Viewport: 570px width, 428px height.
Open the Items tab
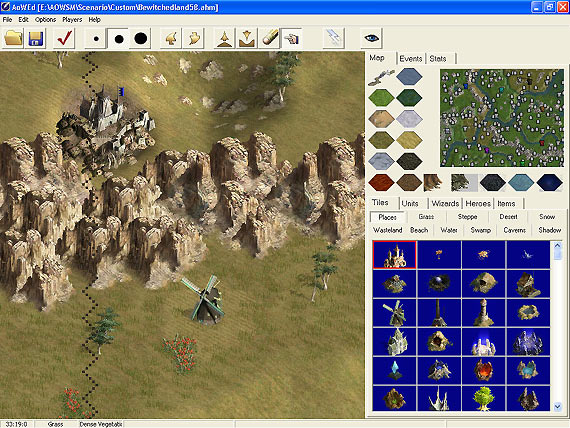[x=506, y=204]
